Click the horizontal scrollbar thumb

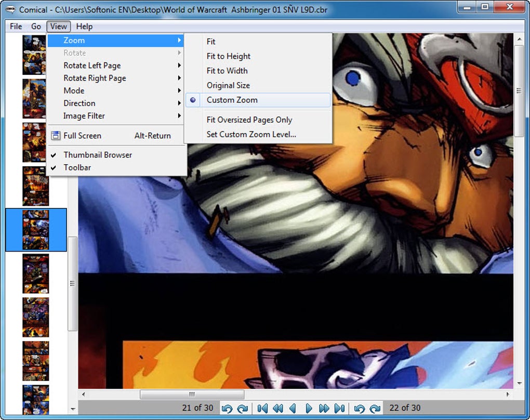click(192, 395)
